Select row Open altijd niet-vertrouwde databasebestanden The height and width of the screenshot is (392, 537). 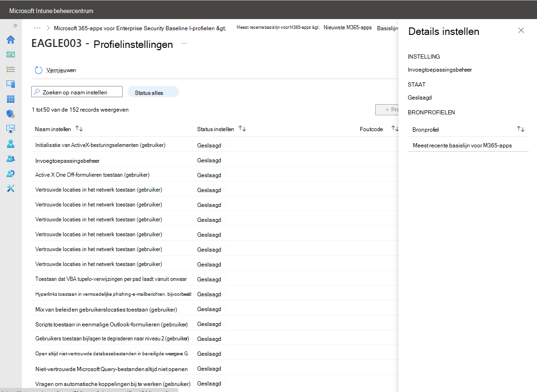tap(215, 353)
